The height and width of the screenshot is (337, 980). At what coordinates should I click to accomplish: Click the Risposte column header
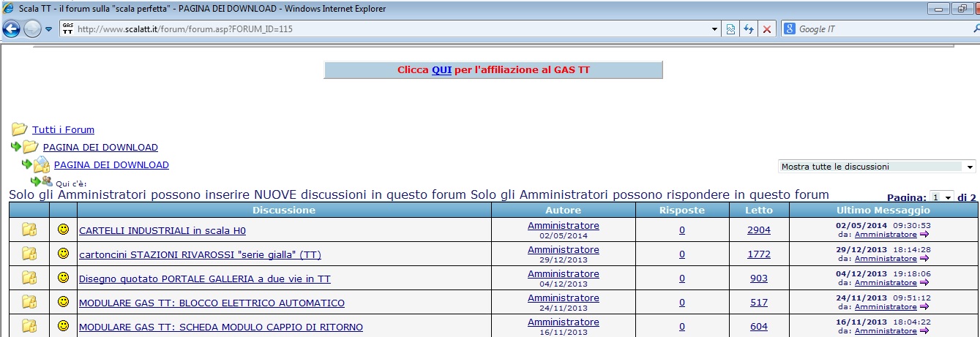[x=681, y=210]
